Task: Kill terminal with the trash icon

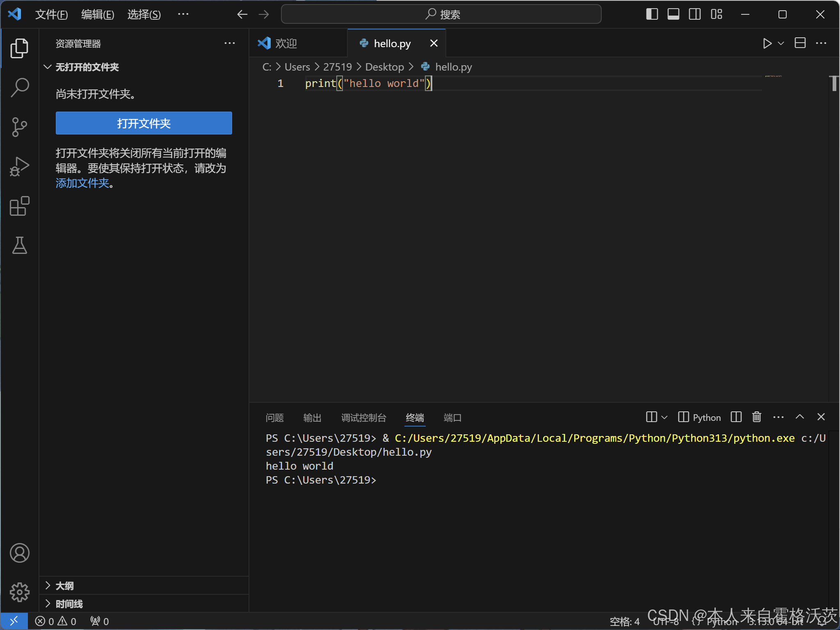Action: pyautogui.click(x=757, y=417)
